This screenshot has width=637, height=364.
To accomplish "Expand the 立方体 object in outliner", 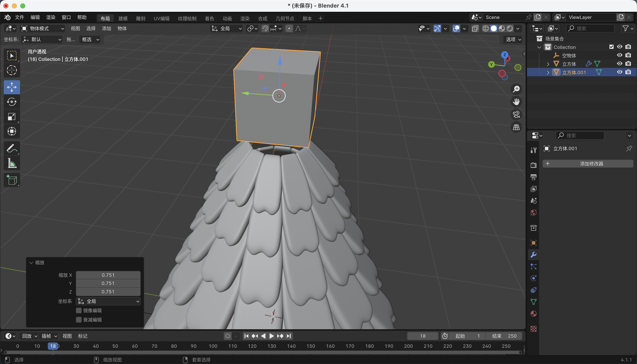I will 548,64.
